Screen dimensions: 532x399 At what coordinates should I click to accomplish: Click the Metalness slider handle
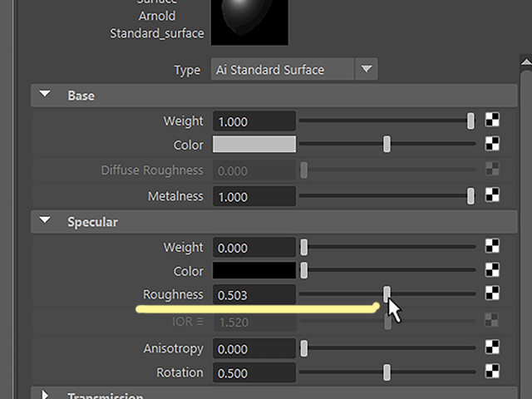click(470, 196)
